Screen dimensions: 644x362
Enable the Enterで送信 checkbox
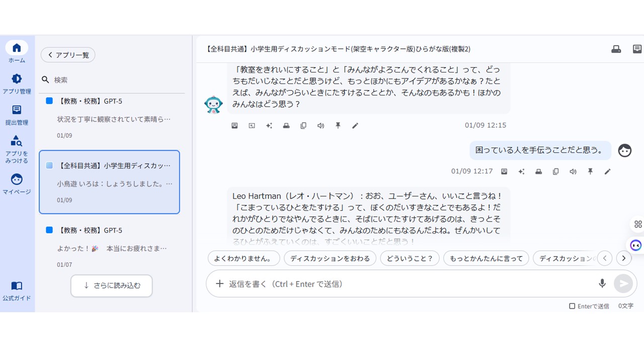(572, 306)
